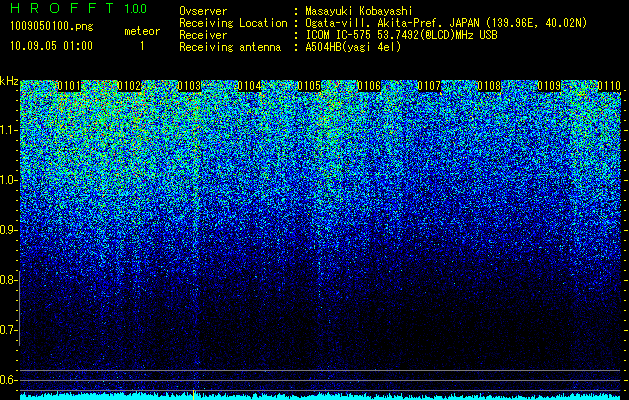Click the 0110 time marker
The height and width of the screenshot is (400, 629).
pyautogui.click(x=609, y=86)
